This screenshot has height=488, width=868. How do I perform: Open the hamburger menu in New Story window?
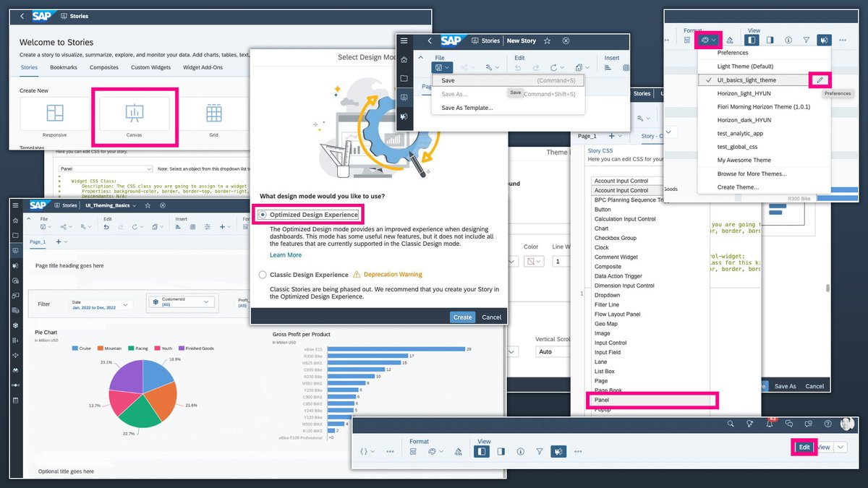[x=404, y=40]
